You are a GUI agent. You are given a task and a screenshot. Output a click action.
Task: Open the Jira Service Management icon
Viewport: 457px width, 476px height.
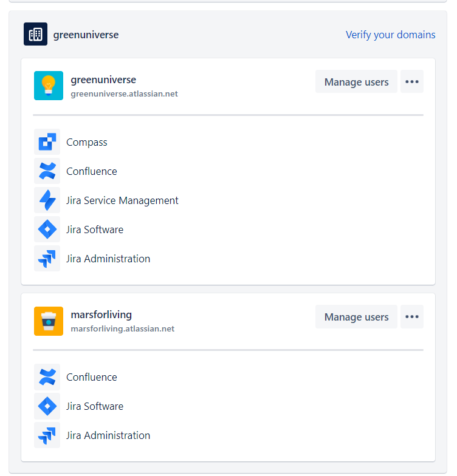pos(47,200)
